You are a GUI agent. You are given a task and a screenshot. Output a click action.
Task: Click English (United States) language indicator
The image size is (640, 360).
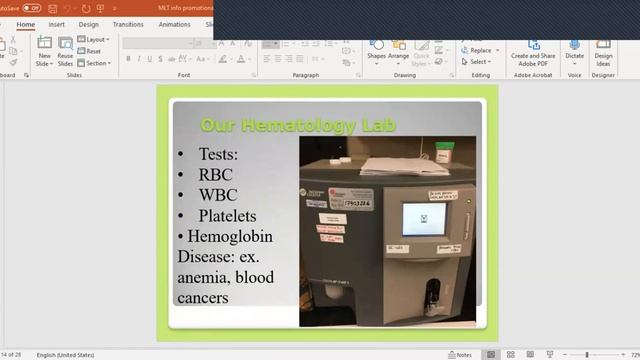[x=65, y=355]
